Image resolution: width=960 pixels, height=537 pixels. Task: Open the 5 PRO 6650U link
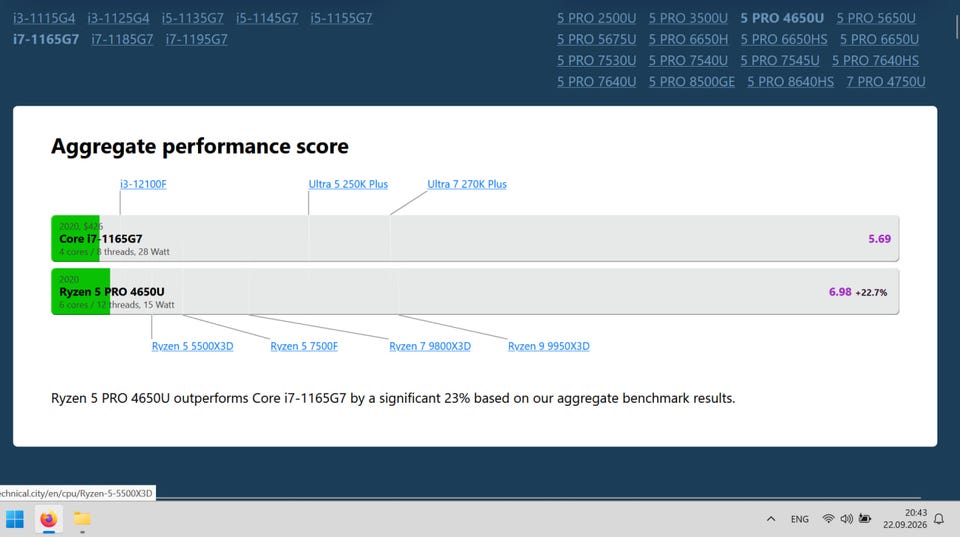pyautogui.click(x=879, y=39)
